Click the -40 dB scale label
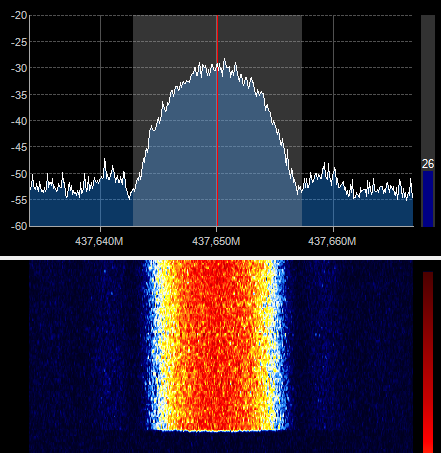The width and height of the screenshot is (441, 453). pos(19,121)
